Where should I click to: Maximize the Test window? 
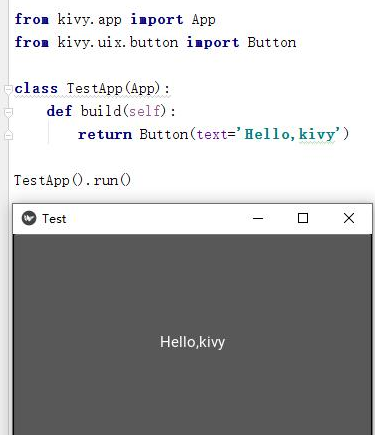click(x=303, y=218)
